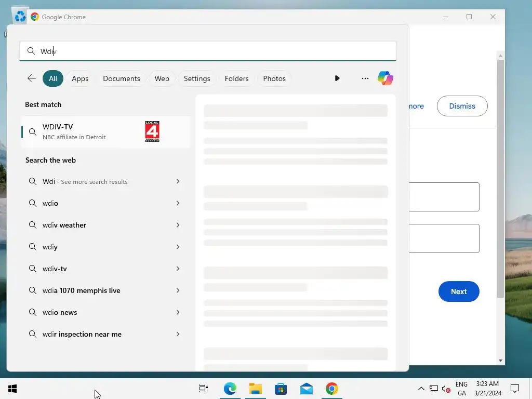Click the WDIV Local 4 logo thumbnail
The image size is (532, 399).
click(152, 131)
